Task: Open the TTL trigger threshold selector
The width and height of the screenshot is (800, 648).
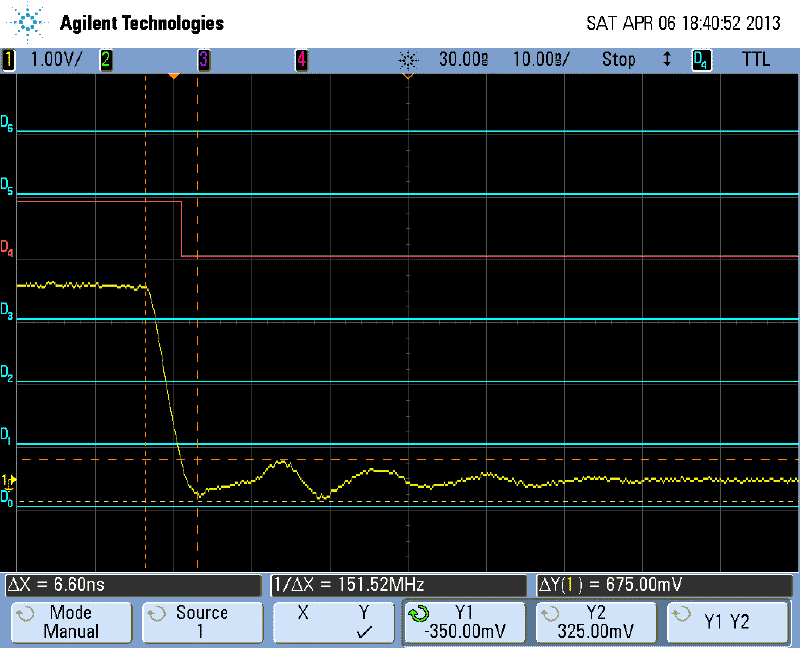Action: pyautogui.click(x=757, y=59)
